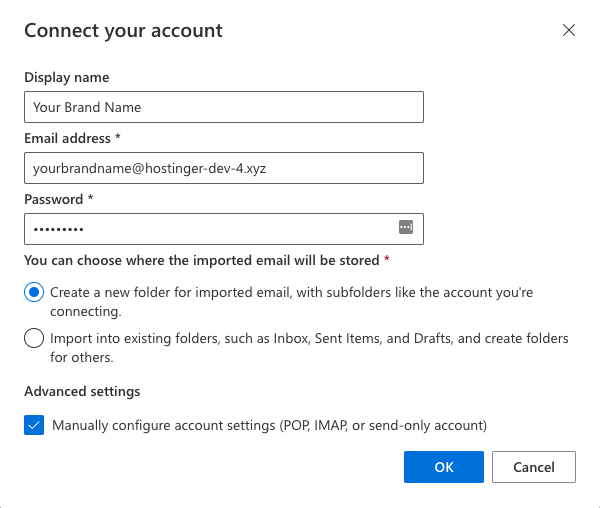
Task: Click the Display name label
Action: (67, 78)
